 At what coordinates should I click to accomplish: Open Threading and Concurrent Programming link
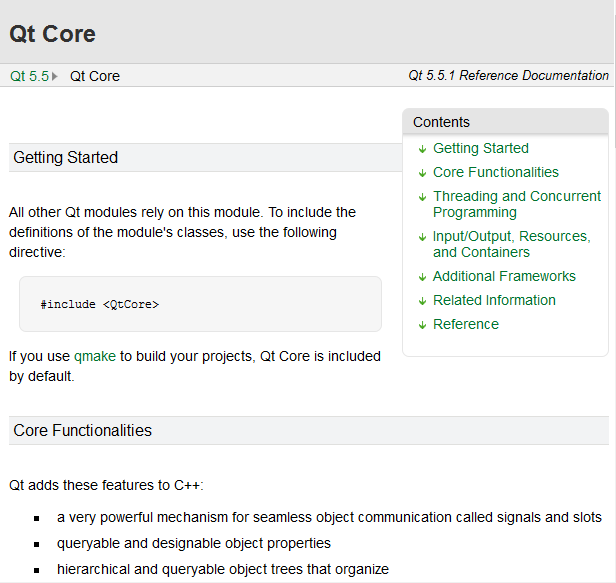[x=517, y=204]
